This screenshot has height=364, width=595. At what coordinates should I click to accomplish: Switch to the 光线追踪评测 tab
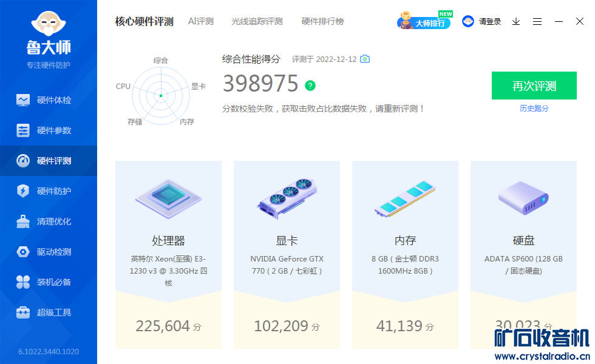tap(257, 22)
